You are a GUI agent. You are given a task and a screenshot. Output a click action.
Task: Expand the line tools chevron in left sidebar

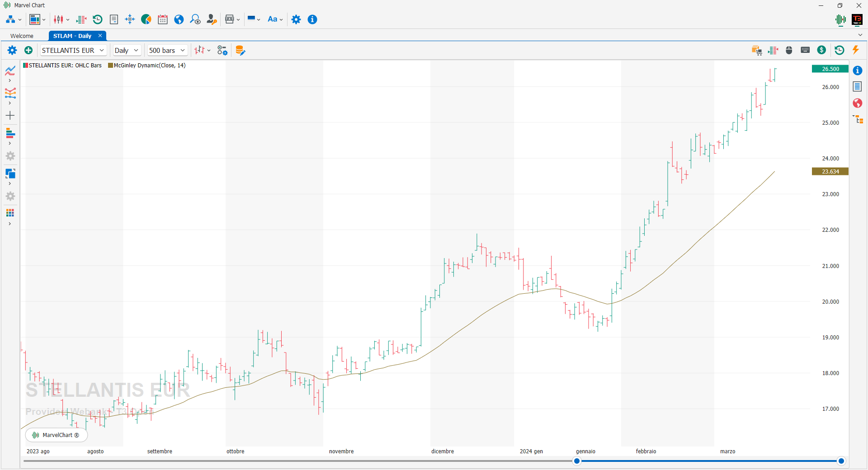(x=9, y=81)
